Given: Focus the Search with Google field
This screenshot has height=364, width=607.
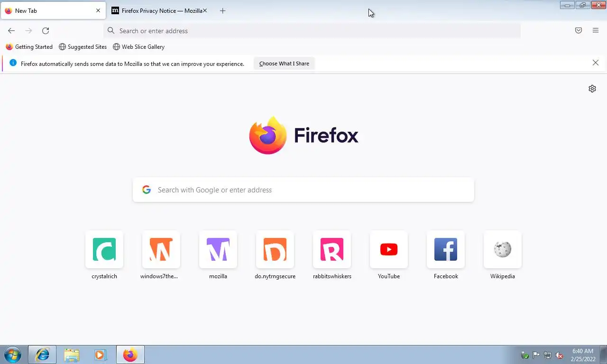Looking at the screenshot, I should tap(303, 190).
